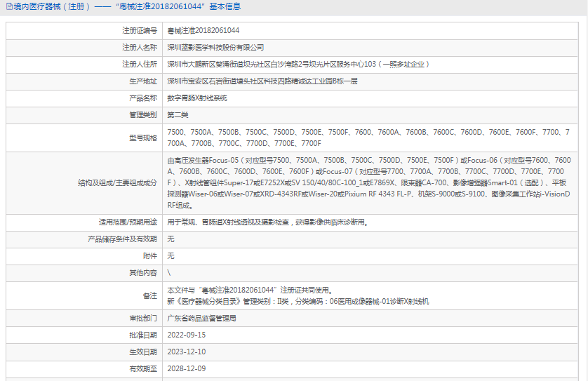The image size is (588, 381).
Task: Select the '第二类' value
Action: pyautogui.click(x=178, y=115)
